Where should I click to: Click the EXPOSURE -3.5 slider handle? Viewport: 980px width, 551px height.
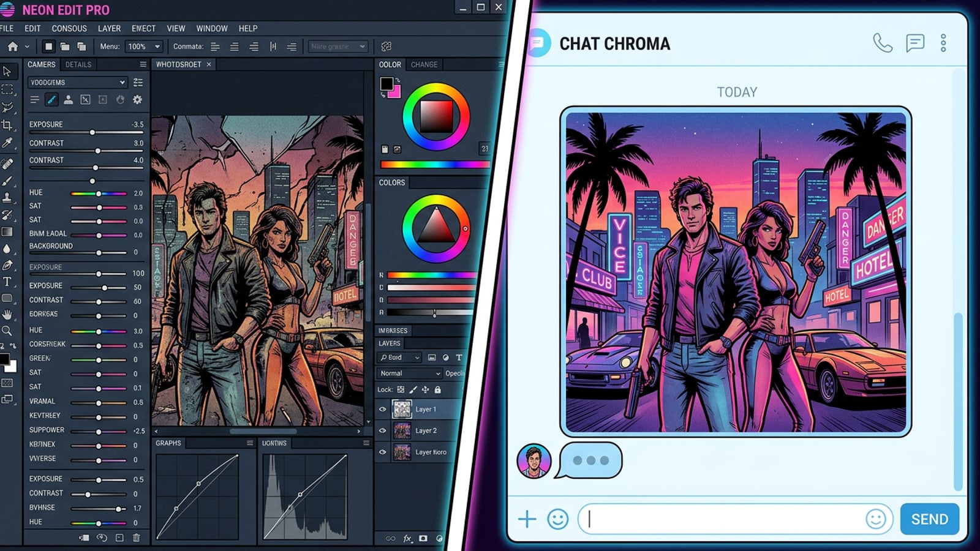tap(92, 132)
